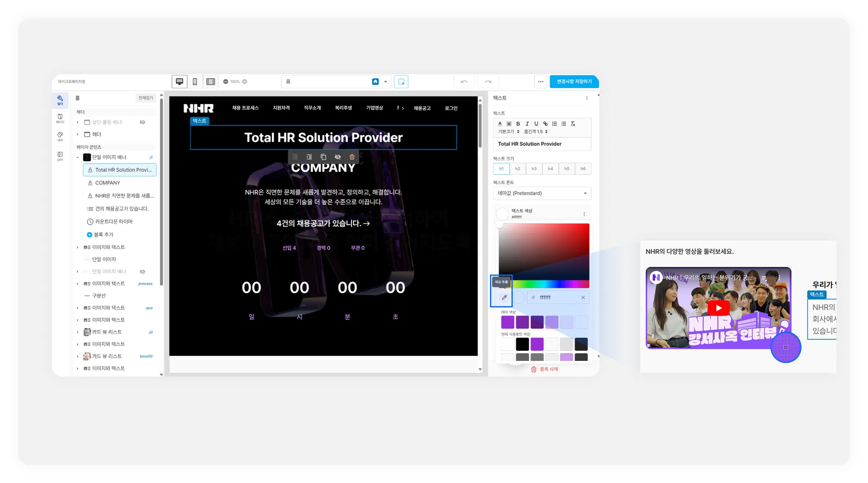Image resolution: width=868 pixels, height=483 pixels.
Task: Delete block using floating trash icon
Action: [352, 157]
